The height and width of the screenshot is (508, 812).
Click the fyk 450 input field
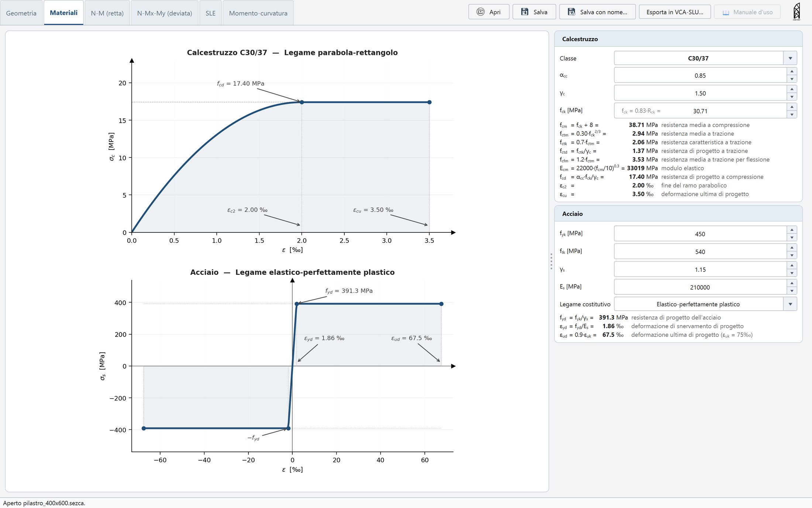pyautogui.click(x=700, y=234)
